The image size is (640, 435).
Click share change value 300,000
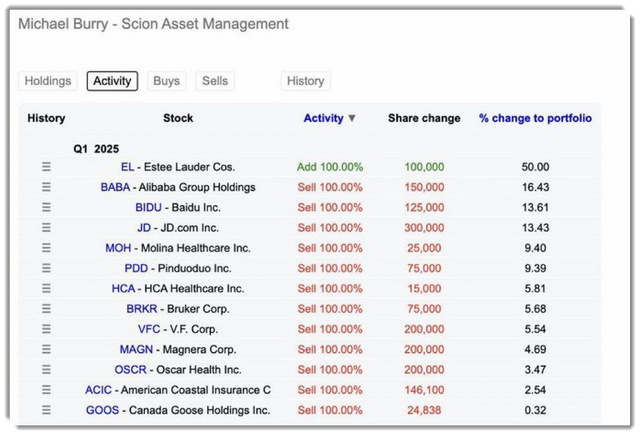(424, 227)
